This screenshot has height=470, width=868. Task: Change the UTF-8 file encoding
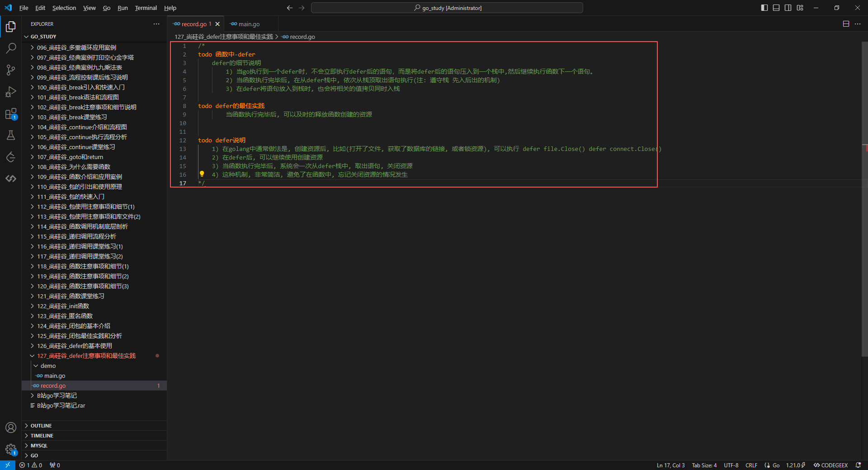tap(731, 465)
